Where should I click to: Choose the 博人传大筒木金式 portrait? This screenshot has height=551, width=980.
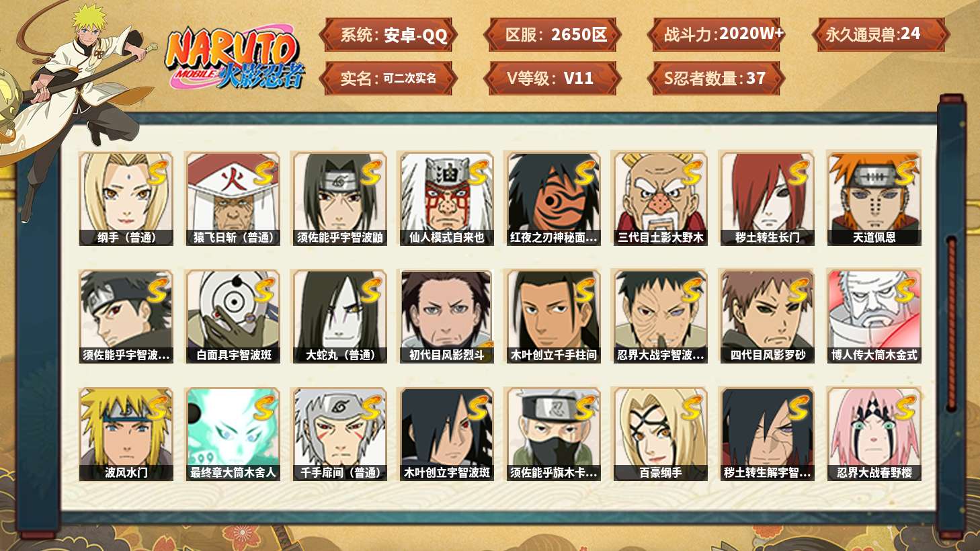[874, 316]
